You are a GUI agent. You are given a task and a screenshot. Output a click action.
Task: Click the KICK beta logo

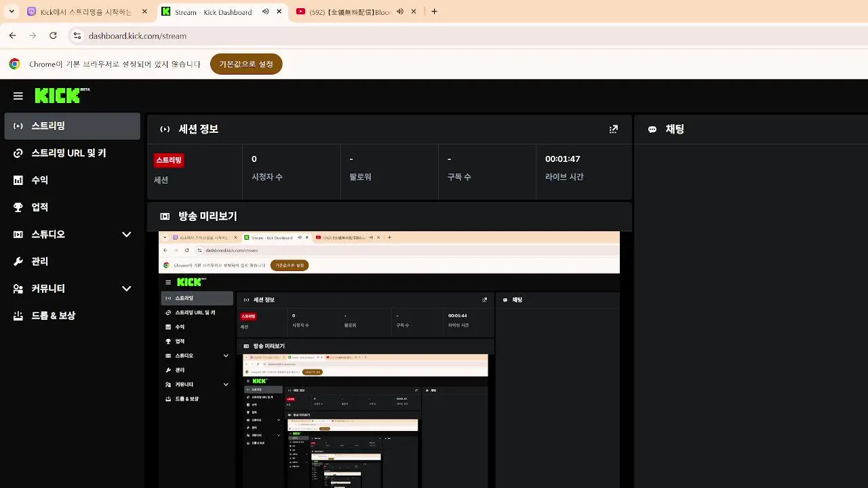[62, 96]
